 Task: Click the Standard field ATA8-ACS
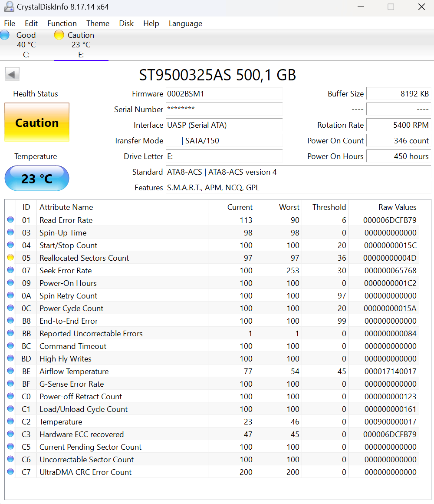[298, 172]
